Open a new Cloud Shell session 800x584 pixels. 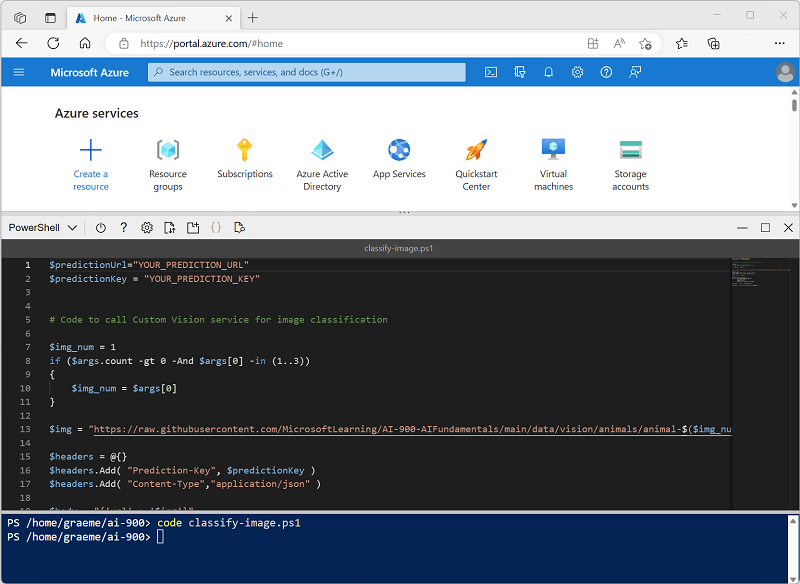pos(193,228)
